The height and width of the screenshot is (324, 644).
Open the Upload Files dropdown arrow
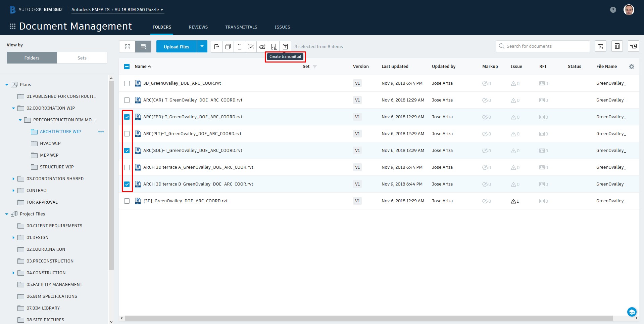click(202, 47)
